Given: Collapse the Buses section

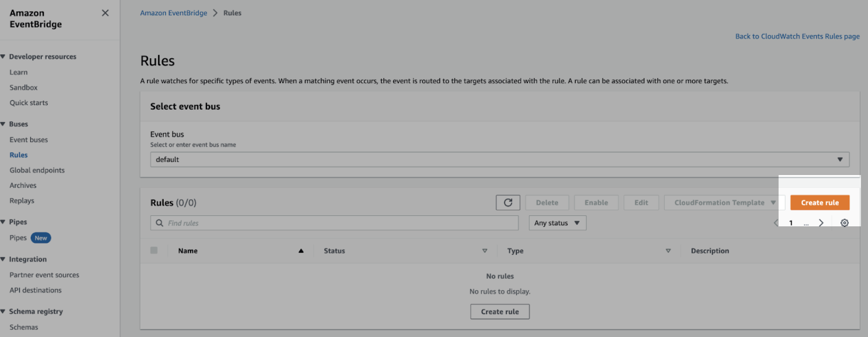Looking at the screenshot, I should [x=3, y=124].
